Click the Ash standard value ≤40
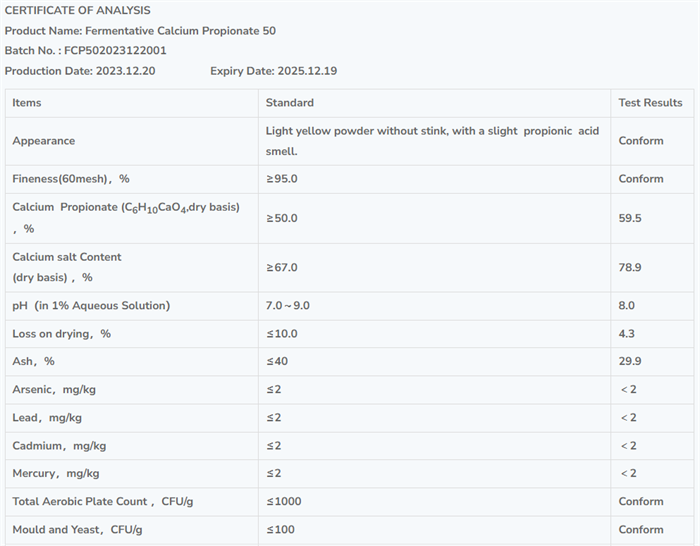 click(277, 361)
